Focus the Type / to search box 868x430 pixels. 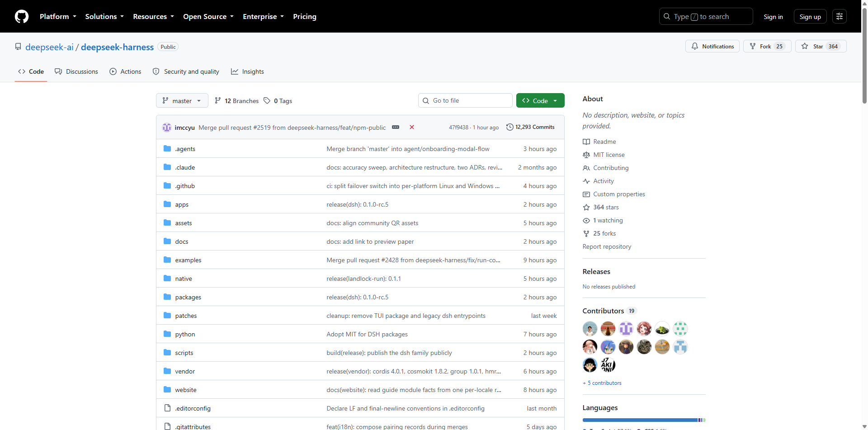click(x=706, y=16)
